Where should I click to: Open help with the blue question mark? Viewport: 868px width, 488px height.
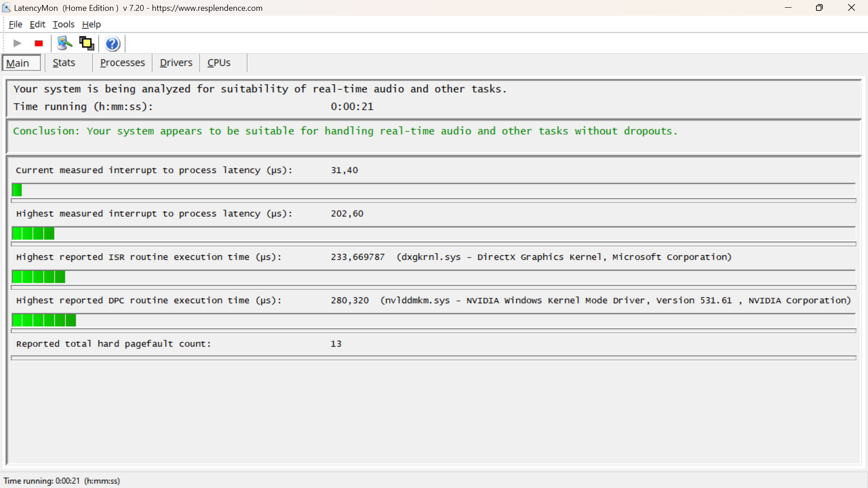coord(112,44)
